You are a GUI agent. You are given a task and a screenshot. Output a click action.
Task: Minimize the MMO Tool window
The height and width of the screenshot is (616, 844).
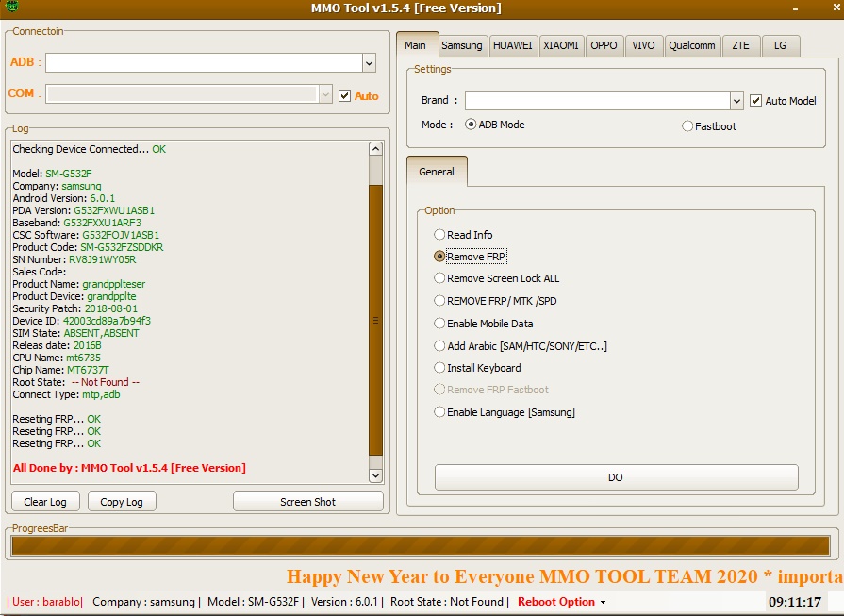tap(795, 8)
